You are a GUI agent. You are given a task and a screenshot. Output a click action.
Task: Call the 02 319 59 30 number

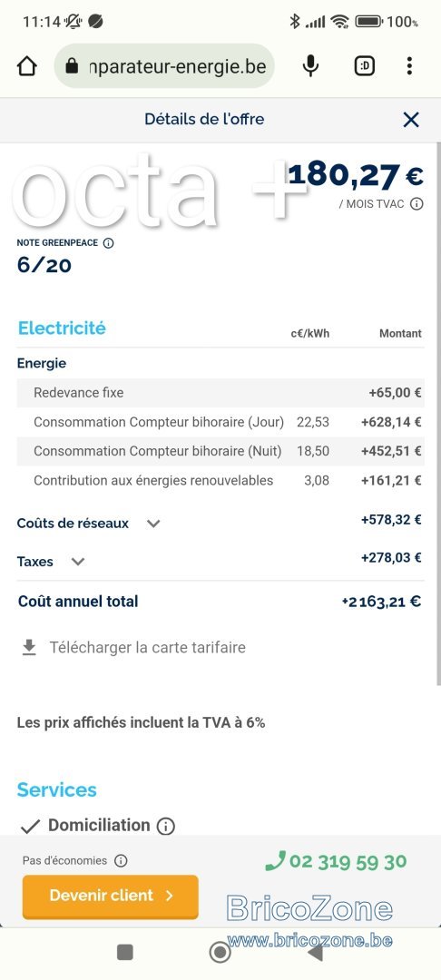coord(336,862)
